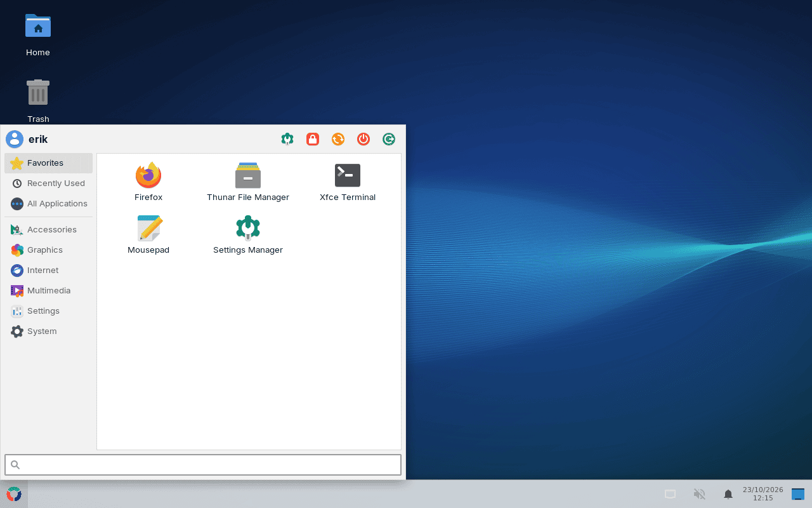Choose the Settings category in the sidebar

click(x=48, y=311)
